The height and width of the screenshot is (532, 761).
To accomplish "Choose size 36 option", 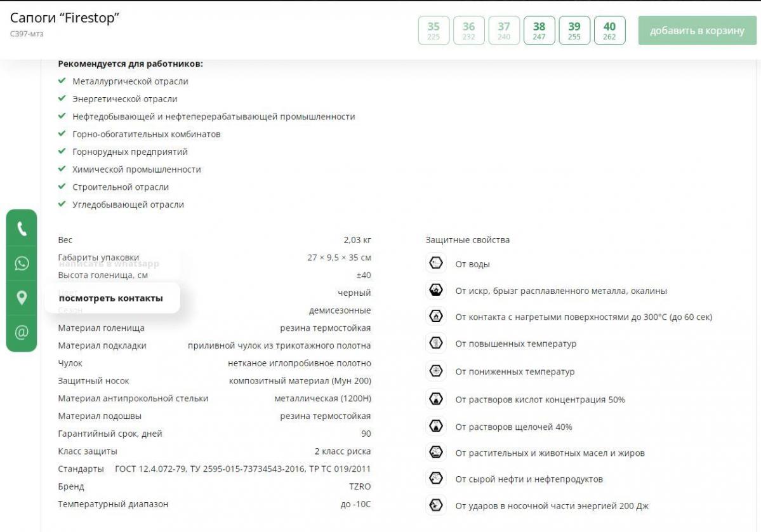I will (468, 30).
